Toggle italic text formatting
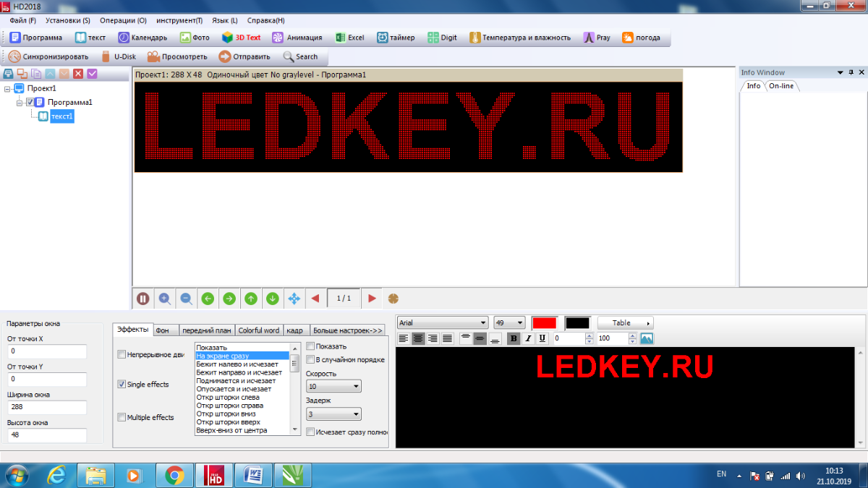The image size is (868, 488). coord(528,338)
